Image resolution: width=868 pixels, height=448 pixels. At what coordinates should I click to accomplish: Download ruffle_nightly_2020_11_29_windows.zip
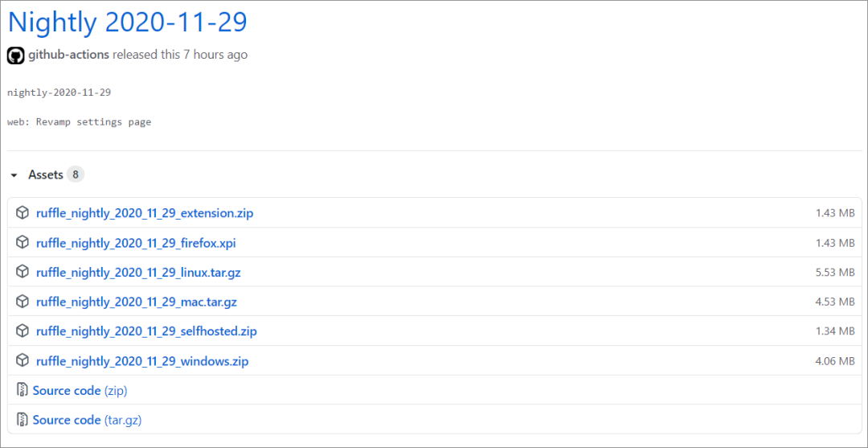[142, 362]
